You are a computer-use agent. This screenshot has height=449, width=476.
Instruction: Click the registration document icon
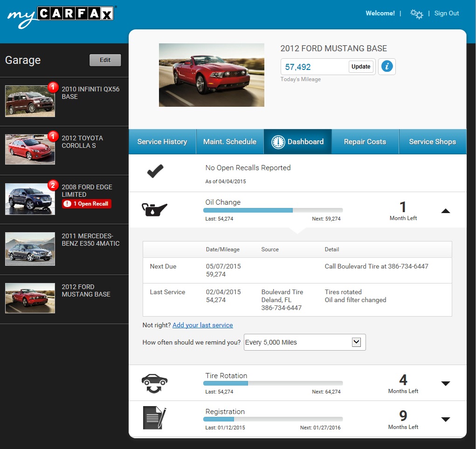tap(154, 417)
